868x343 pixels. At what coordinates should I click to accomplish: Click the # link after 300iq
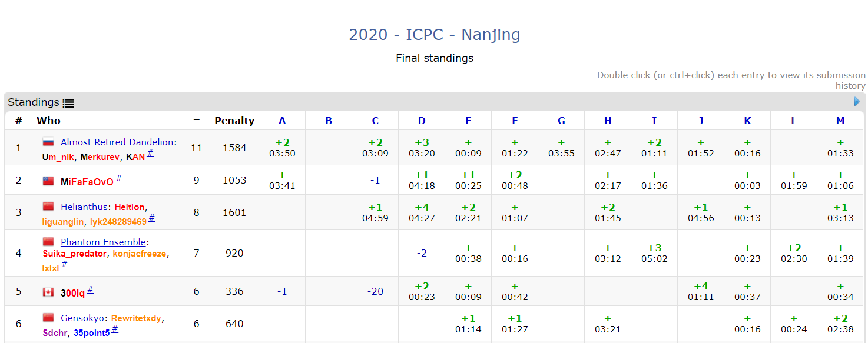coord(90,290)
